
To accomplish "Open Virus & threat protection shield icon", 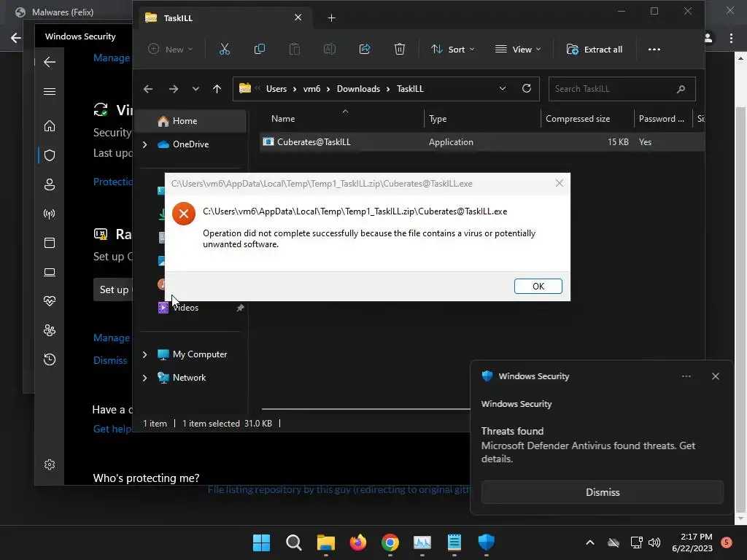I will 50,155.
